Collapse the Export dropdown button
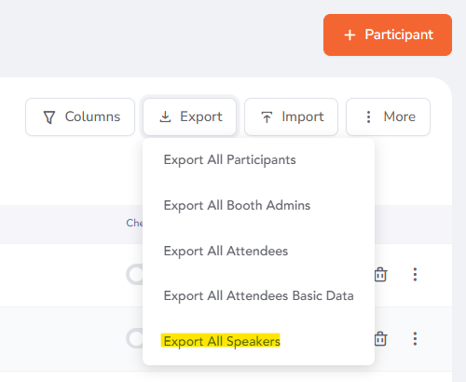The width and height of the screenshot is (466, 382). (x=190, y=117)
